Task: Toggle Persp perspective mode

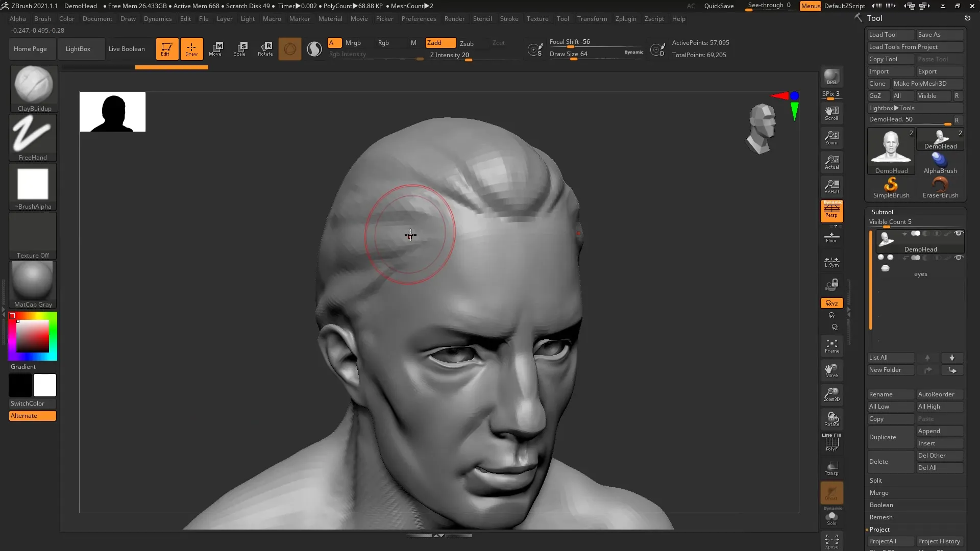Action: 831,211
